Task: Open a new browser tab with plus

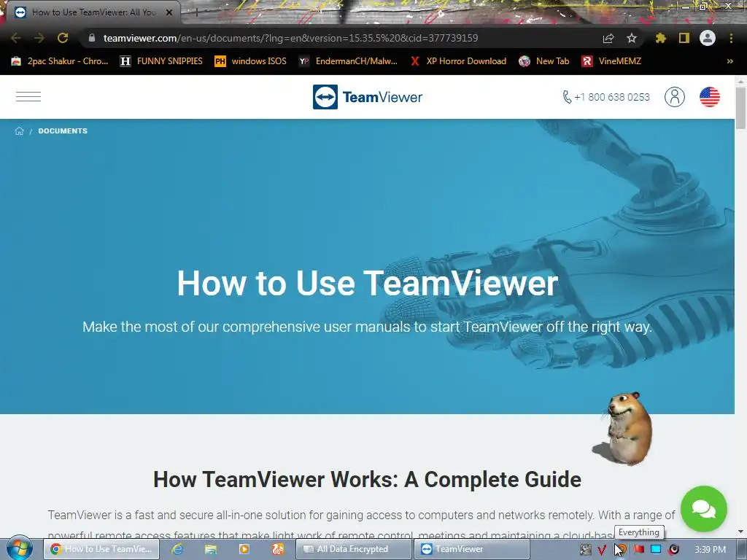Action: coord(196,12)
